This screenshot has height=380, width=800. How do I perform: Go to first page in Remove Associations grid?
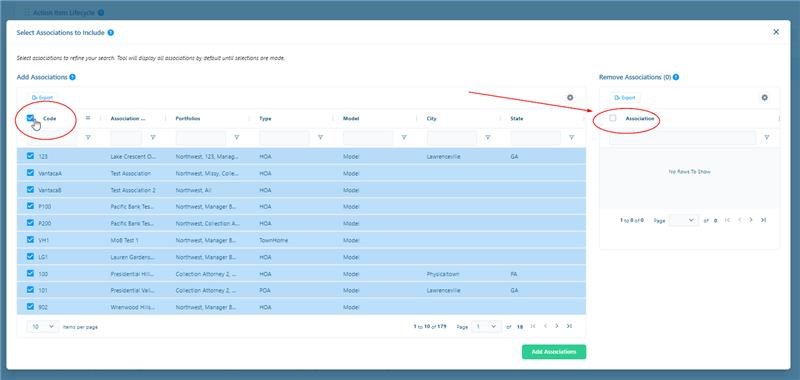pyautogui.click(x=728, y=220)
